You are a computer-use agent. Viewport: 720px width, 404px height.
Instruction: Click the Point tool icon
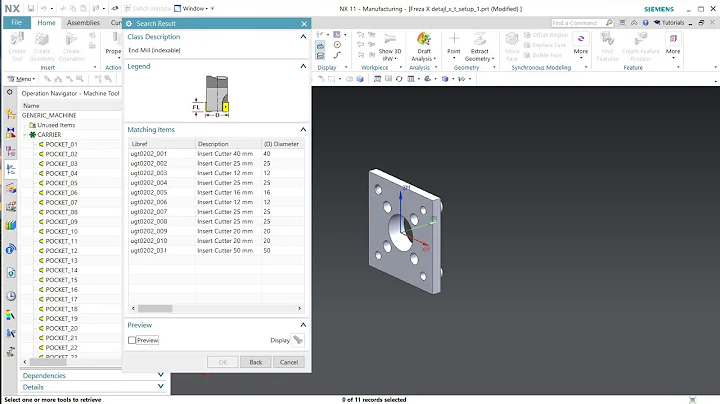(454, 39)
